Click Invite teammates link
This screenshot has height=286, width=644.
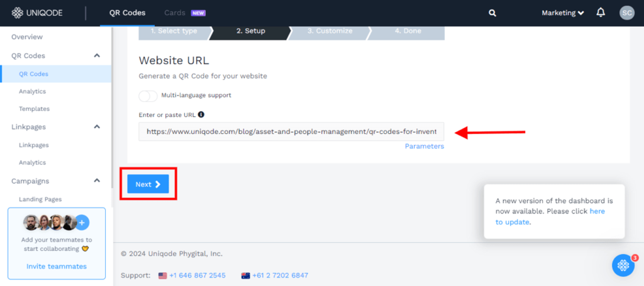(57, 267)
